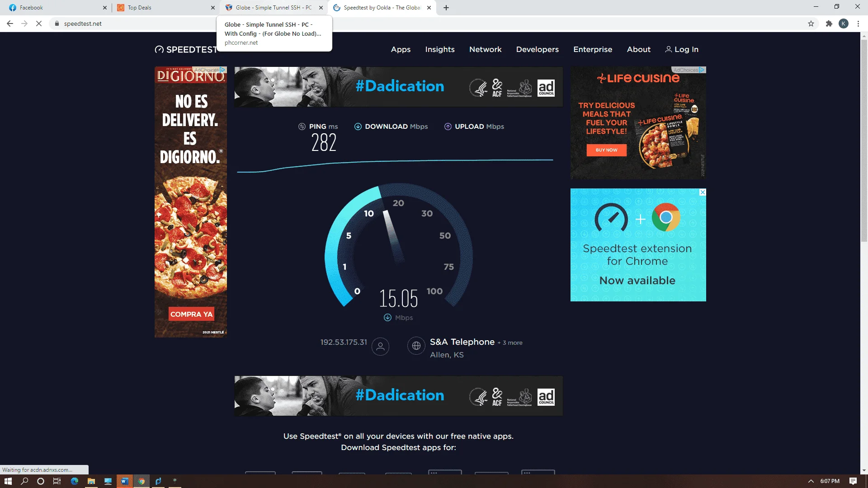This screenshot has width=868, height=488.
Task: Close the Speedtest Chrome extension ad
Action: coord(703,192)
